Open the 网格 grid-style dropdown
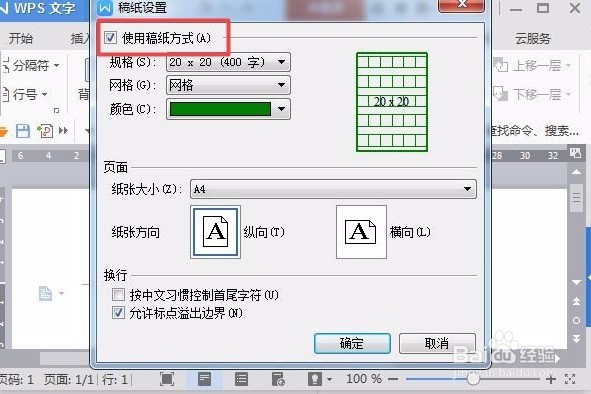 point(228,85)
